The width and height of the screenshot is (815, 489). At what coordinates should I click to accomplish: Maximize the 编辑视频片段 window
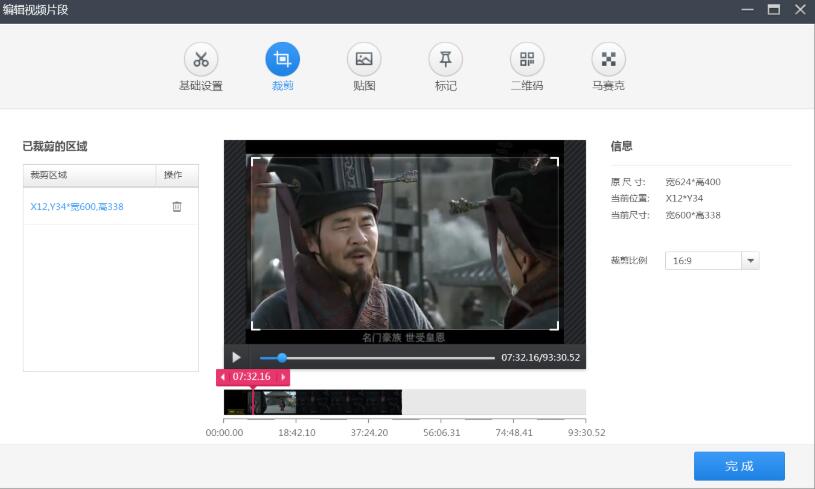pyautogui.click(x=774, y=10)
